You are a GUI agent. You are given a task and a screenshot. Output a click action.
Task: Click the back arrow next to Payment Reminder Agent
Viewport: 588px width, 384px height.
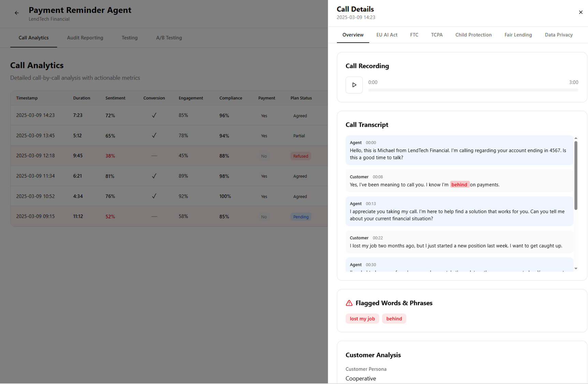click(16, 13)
